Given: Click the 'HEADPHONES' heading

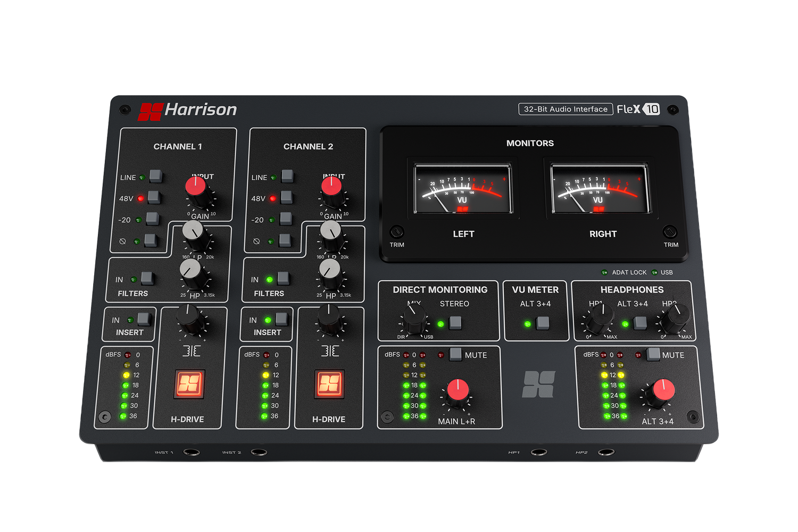Looking at the screenshot, I should point(632,290).
